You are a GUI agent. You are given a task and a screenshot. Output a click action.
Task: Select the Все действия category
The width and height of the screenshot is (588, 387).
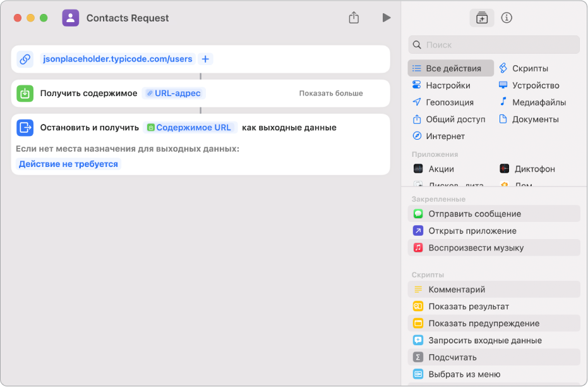[452, 68]
